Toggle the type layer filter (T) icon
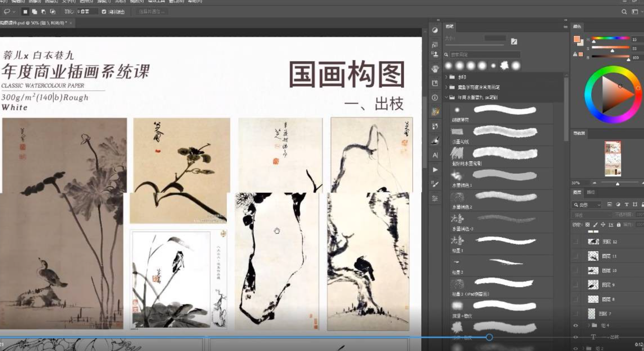The height and width of the screenshot is (351, 644). pyautogui.click(x=627, y=205)
